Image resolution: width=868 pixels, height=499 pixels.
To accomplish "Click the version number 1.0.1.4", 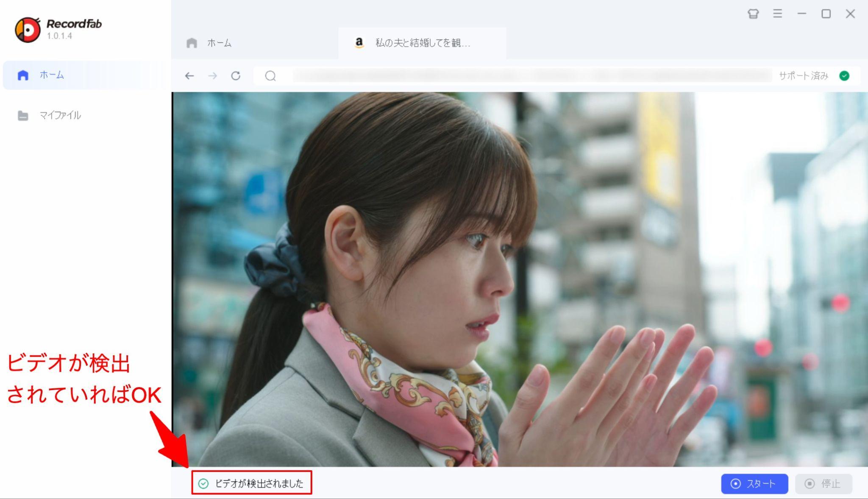I will point(59,36).
